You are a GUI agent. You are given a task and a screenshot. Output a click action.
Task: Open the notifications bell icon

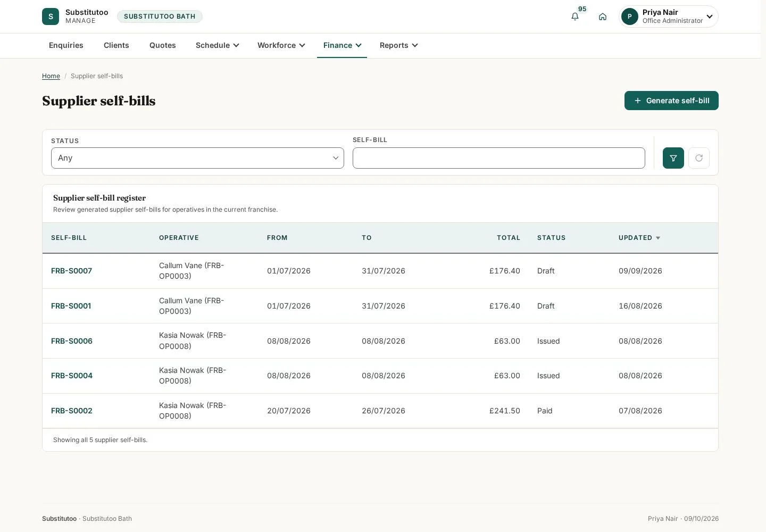[x=575, y=16]
